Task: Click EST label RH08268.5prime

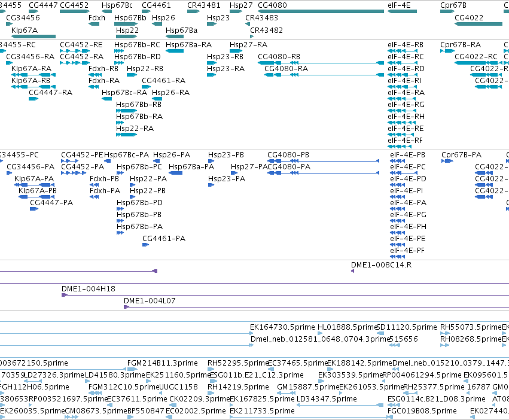Action: 471,339
